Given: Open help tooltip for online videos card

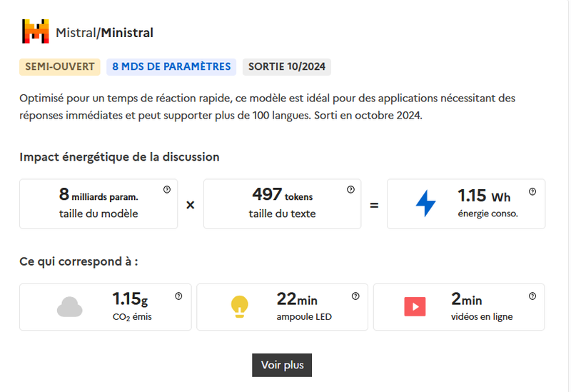Looking at the screenshot, I should [532, 296].
